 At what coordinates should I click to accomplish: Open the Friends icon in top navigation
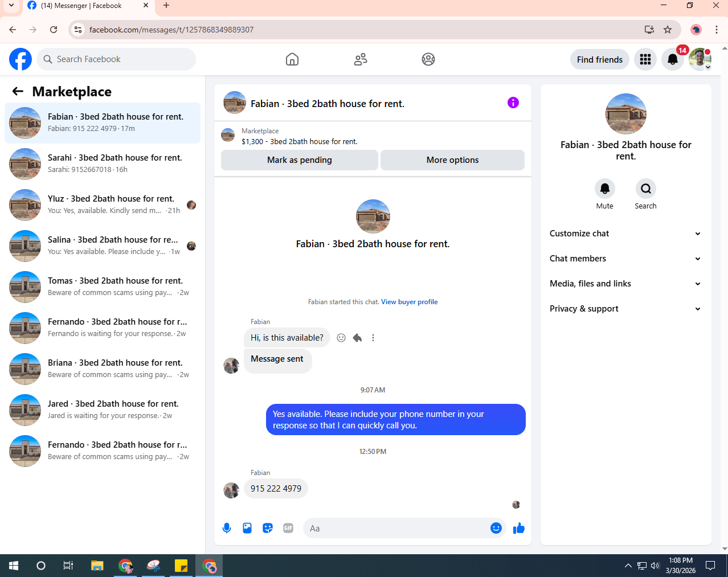click(x=361, y=59)
